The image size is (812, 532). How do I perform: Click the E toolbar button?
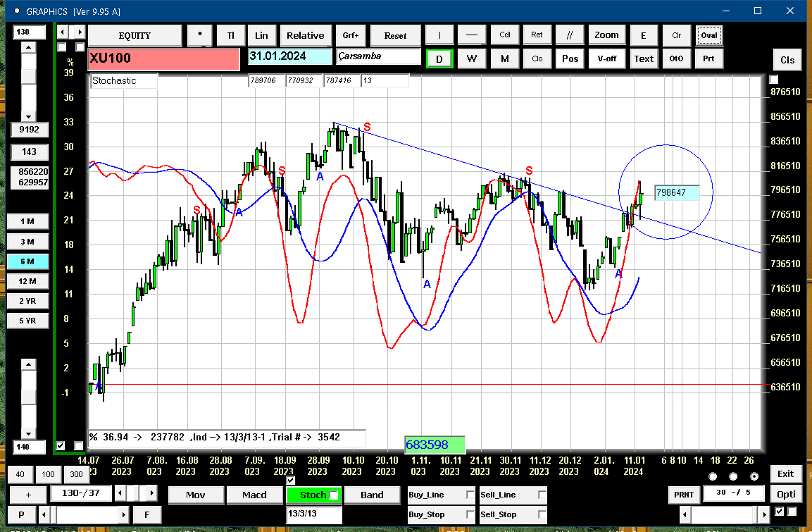(x=644, y=35)
